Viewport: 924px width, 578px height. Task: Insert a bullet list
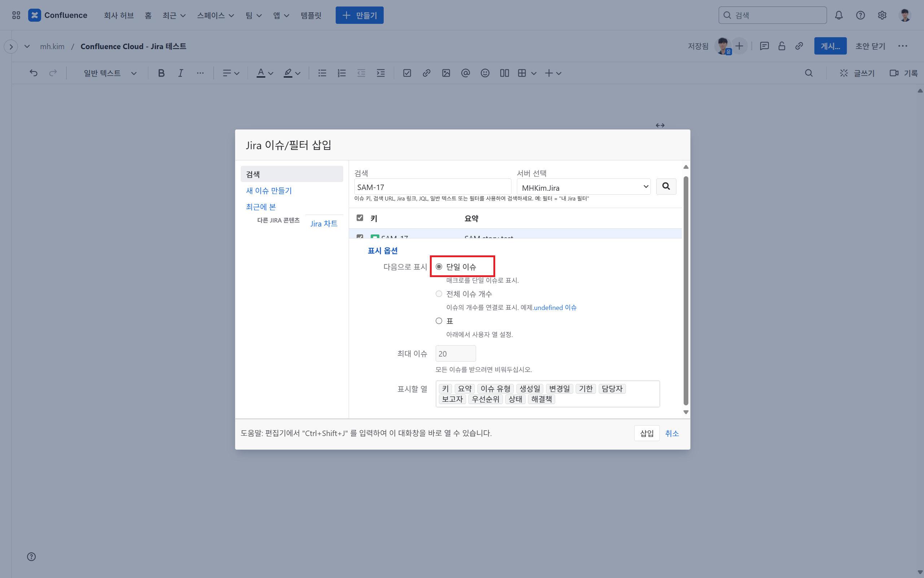click(x=322, y=73)
